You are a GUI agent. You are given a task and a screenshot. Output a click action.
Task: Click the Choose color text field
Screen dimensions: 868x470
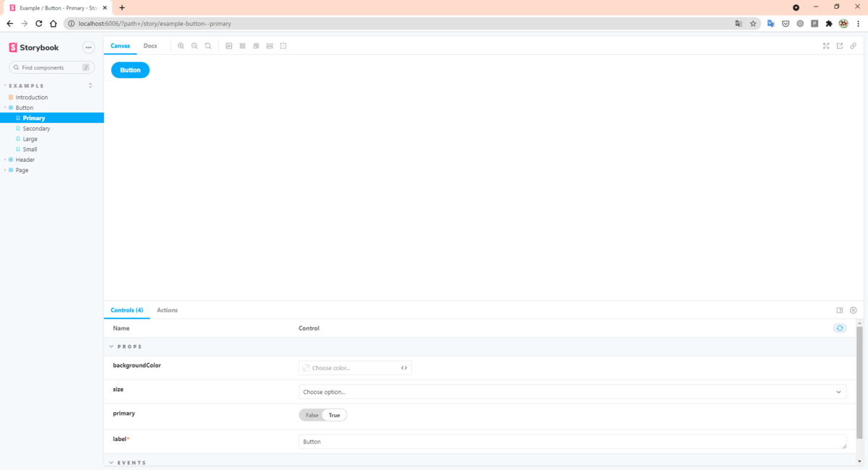click(x=354, y=368)
